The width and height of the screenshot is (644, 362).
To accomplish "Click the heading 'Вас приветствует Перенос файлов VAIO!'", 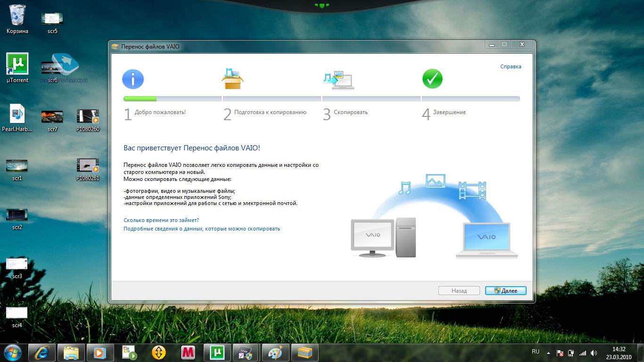I will (x=192, y=148).
